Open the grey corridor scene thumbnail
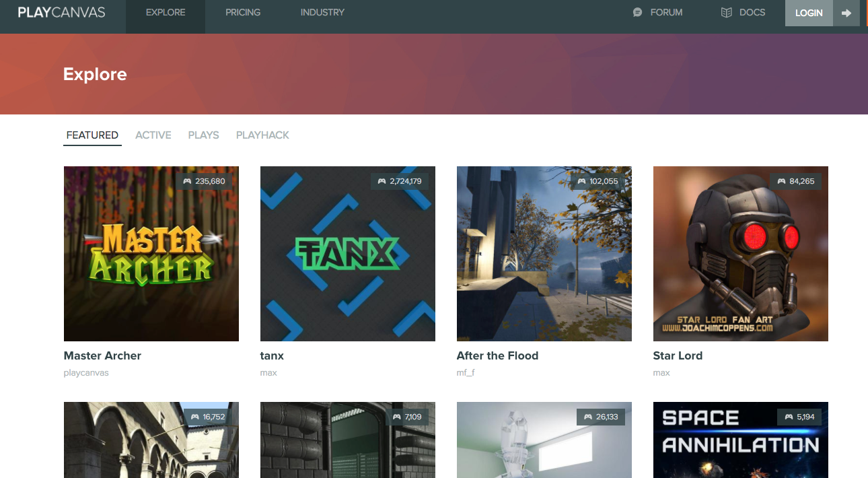 point(348,440)
